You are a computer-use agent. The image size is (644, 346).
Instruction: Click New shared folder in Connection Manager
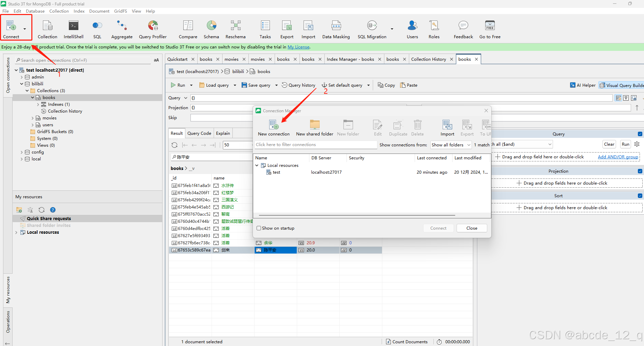[x=315, y=128]
